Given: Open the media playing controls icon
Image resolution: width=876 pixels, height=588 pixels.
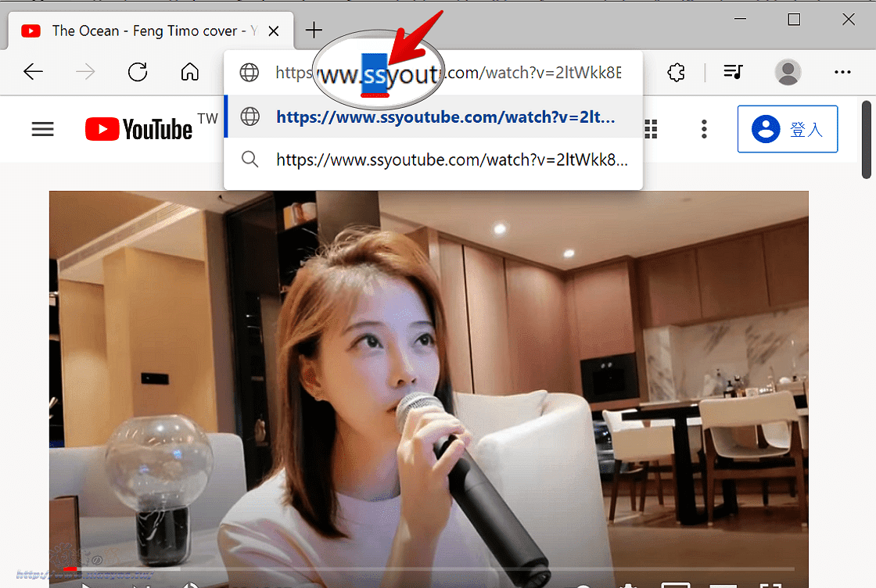Looking at the screenshot, I should click(x=732, y=72).
